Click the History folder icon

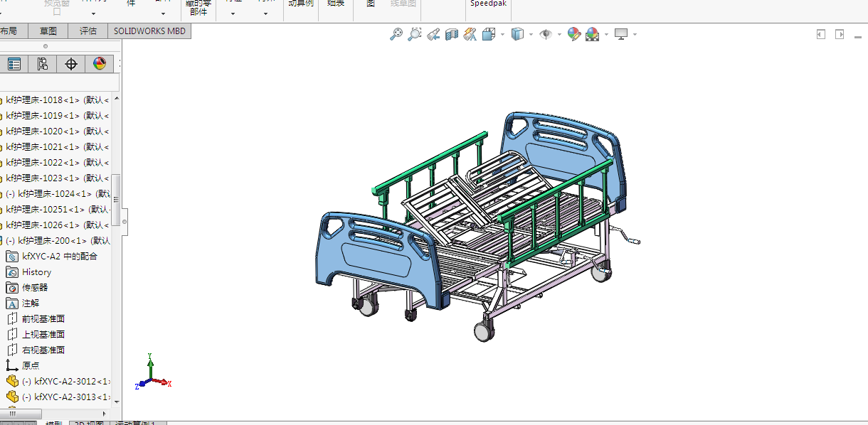(x=12, y=272)
